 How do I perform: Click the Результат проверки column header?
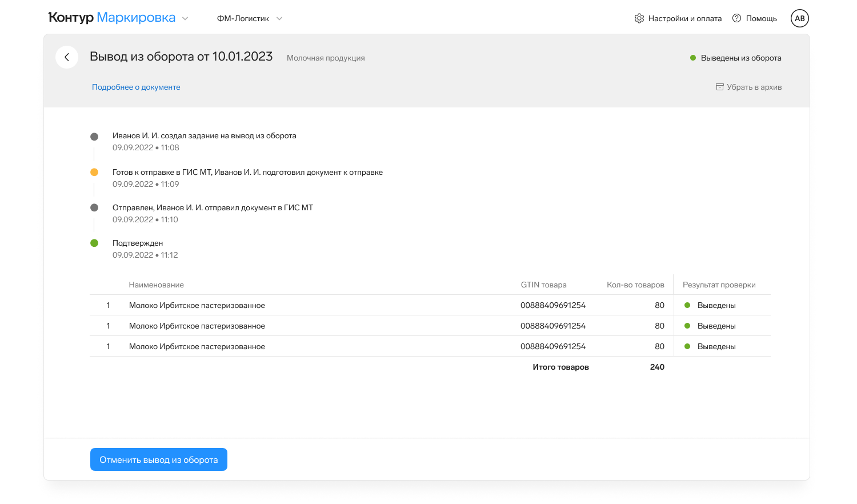pyautogui.click(x=719, y=285)
